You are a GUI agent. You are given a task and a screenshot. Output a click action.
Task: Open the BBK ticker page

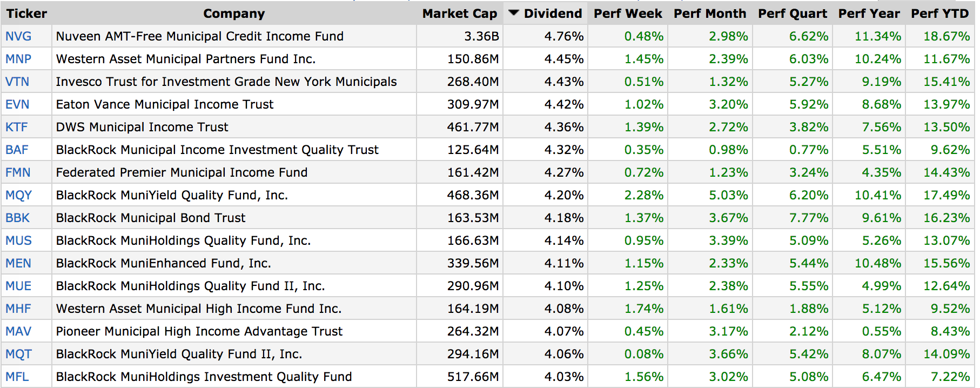pos(18,218)
